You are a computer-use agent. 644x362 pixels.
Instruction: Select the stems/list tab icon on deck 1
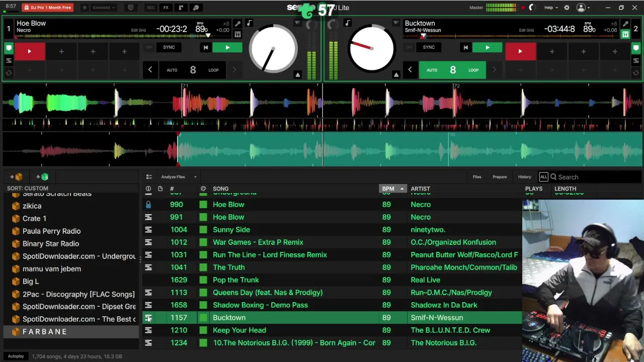(x=9, y=61)
